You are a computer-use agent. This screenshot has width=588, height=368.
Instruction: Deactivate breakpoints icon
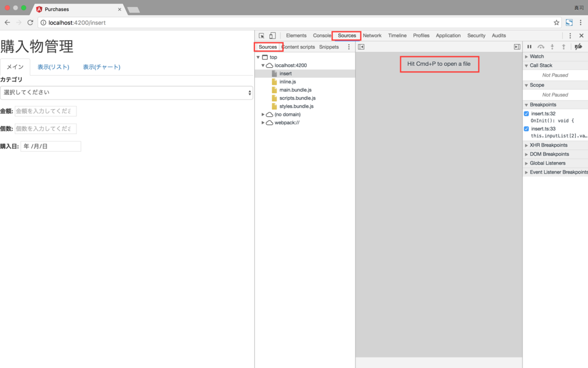(578, 47)
